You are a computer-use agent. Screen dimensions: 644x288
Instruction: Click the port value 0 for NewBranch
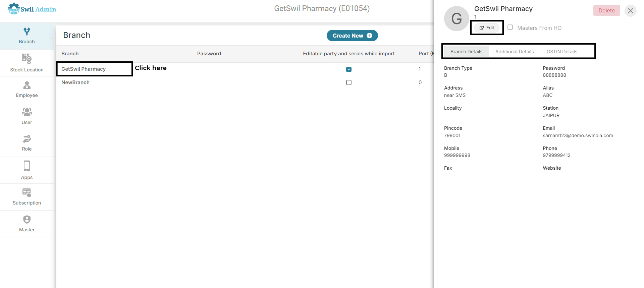(420, 82)
